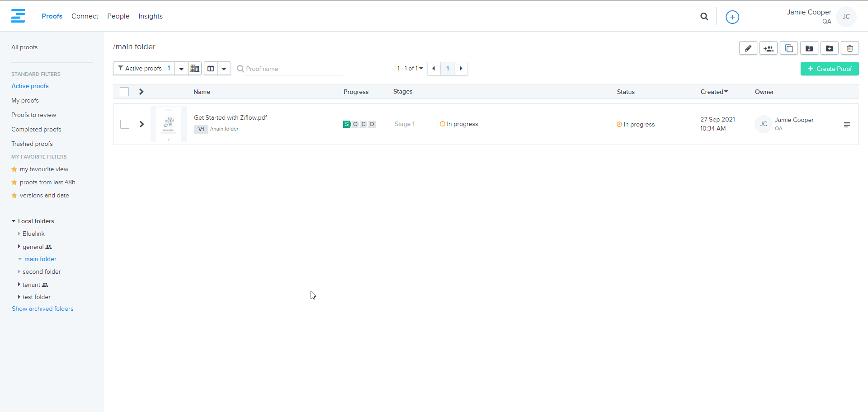Viewport: 868px width, 412px height.
Task: Click the pencil edit folder icon
Action: [748, 48]
